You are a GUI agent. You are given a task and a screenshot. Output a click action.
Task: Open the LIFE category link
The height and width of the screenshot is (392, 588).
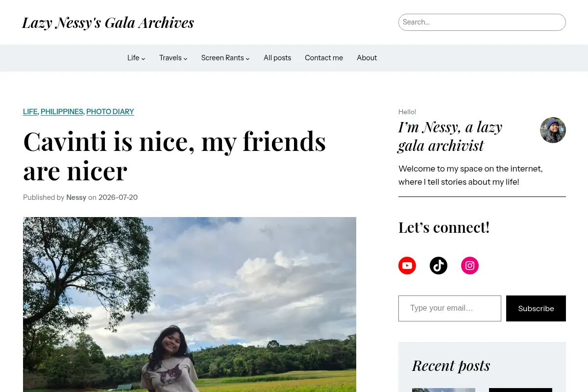point(30,112)
